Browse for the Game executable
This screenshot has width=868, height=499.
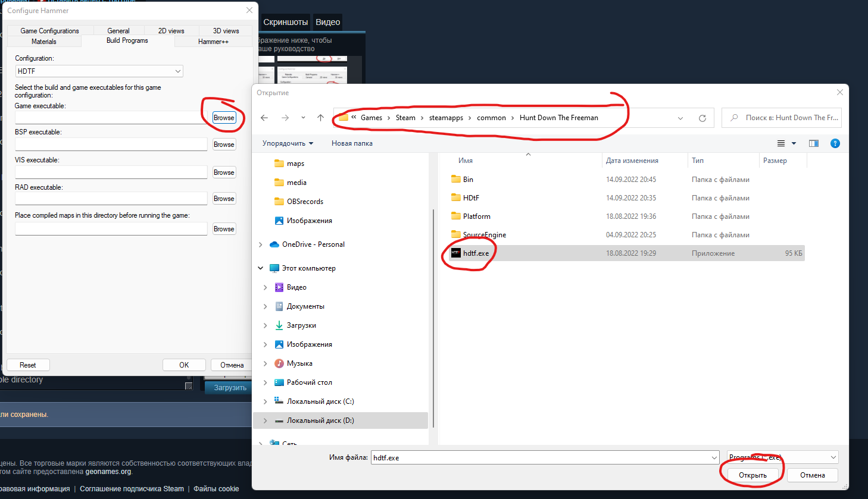[224, 118]
